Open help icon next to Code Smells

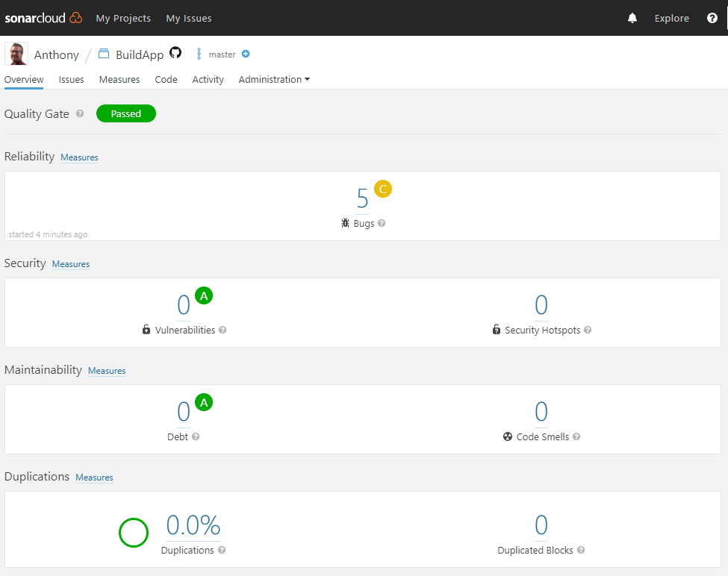point(576,436)
